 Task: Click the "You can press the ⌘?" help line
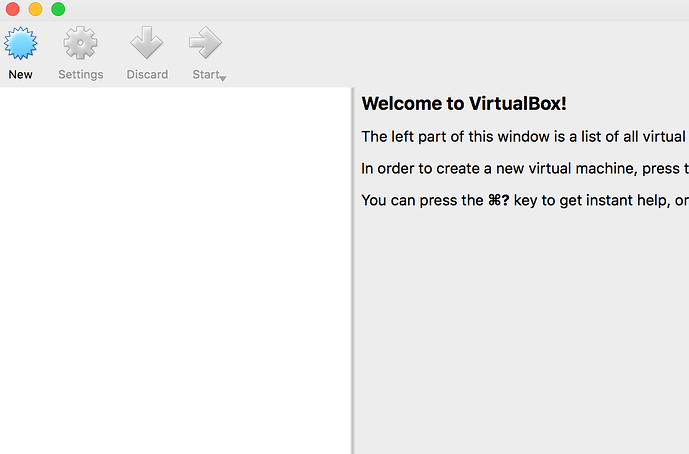click(525, 201)
